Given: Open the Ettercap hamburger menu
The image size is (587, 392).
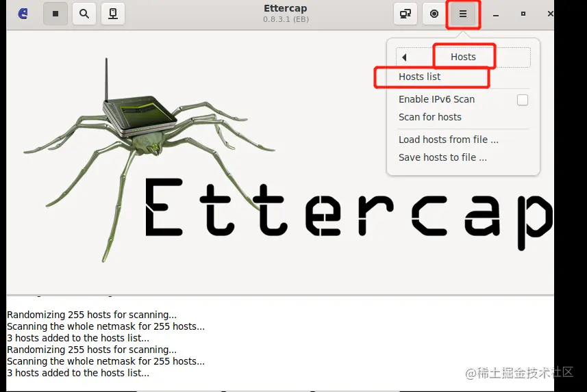Looking at the screenshot, I should [x=463, y=14].
